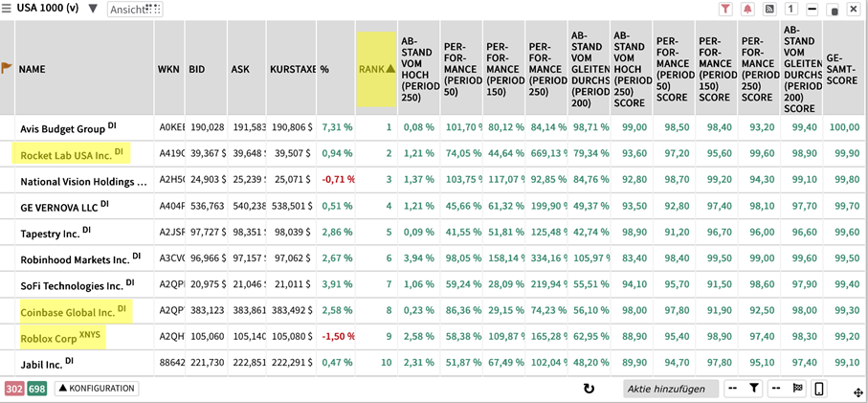
Task: Sort by Performance (Period 150) Score header
Action: point(717,69)
